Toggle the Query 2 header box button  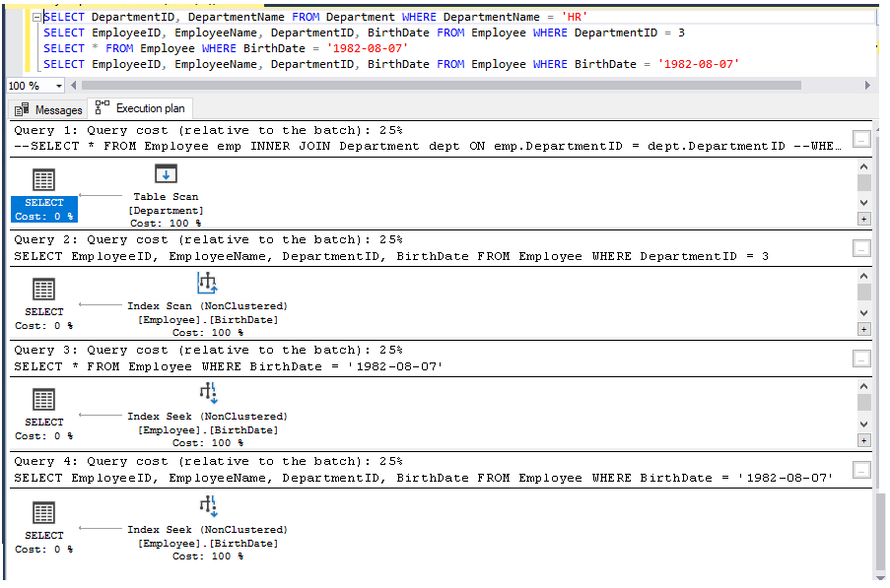(x=861, y=249)
